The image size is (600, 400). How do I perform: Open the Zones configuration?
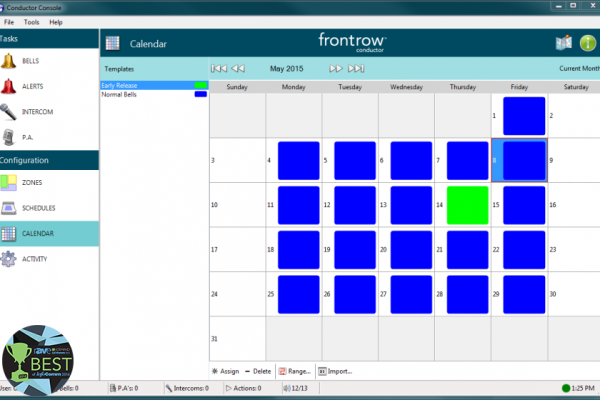[x=49, y=183]
